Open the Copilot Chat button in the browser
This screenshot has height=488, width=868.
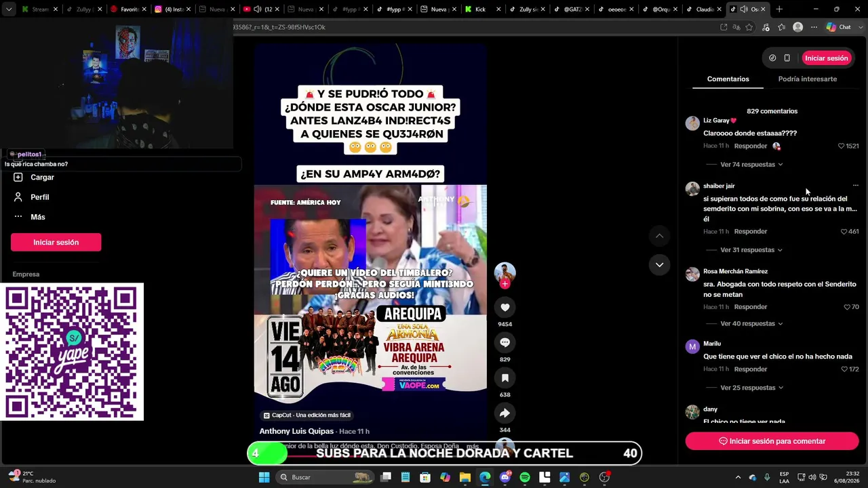[839, 27]
